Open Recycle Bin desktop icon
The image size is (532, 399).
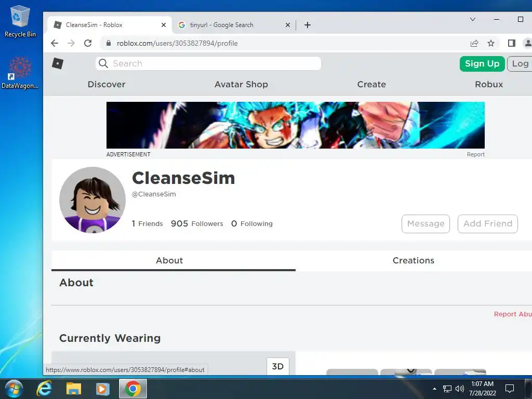[20, 21]
